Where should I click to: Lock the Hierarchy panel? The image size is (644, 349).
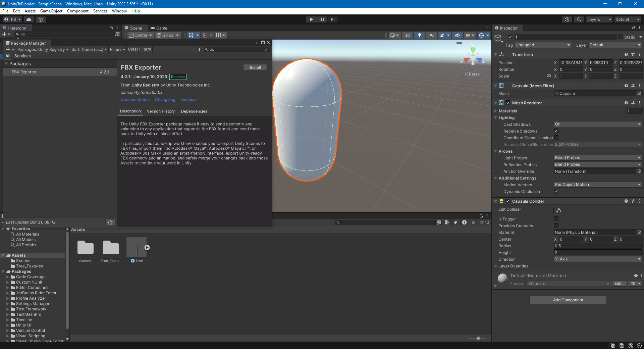(111, 28)
